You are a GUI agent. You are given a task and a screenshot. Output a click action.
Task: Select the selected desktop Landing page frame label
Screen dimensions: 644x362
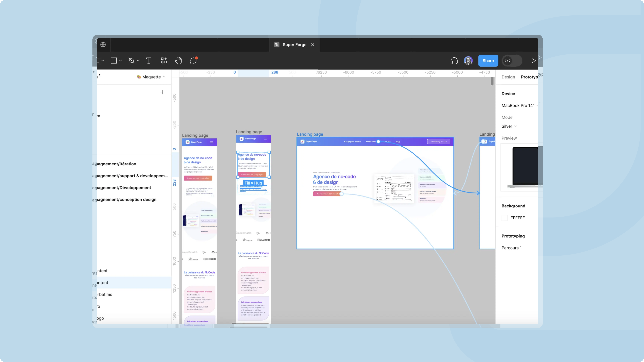[x=310, y=134]
